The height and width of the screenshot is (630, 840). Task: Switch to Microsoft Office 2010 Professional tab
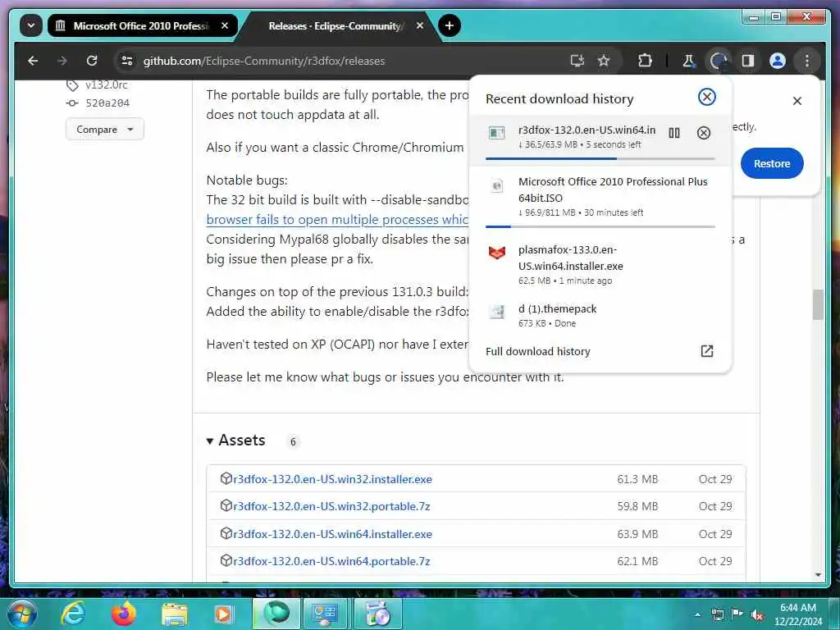click(x=134, y=25)
